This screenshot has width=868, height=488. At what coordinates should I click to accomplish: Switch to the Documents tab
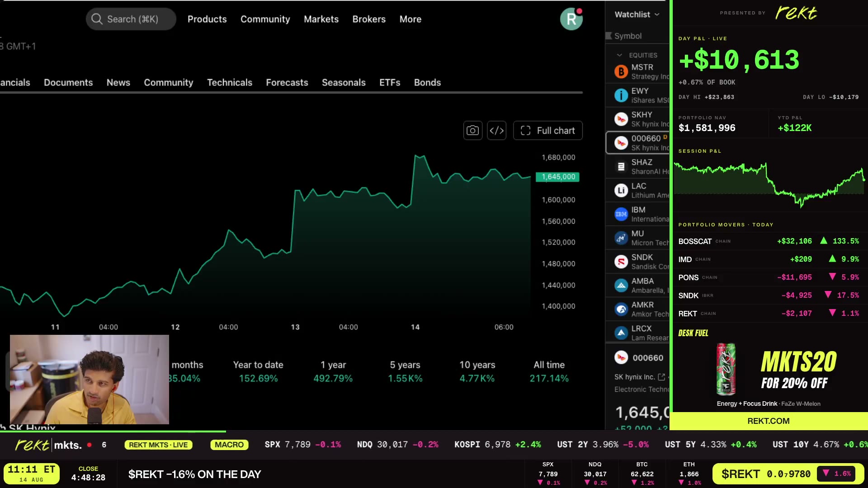tap(68, 82)
